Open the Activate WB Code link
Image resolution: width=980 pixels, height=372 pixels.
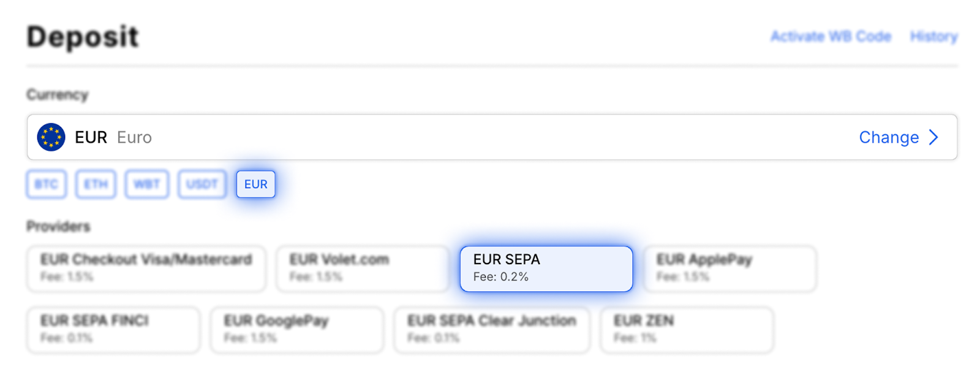(831, 37)
